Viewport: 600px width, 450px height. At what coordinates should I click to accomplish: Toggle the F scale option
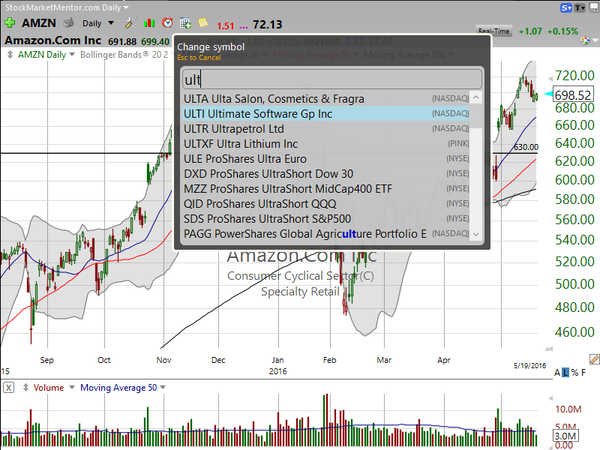coord(583,372)
